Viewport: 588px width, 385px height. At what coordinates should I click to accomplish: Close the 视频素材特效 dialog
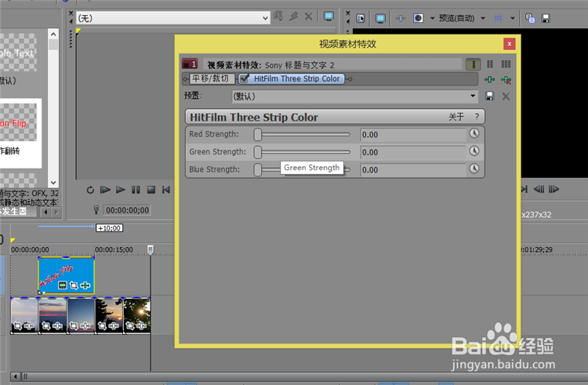click(510, 44)
